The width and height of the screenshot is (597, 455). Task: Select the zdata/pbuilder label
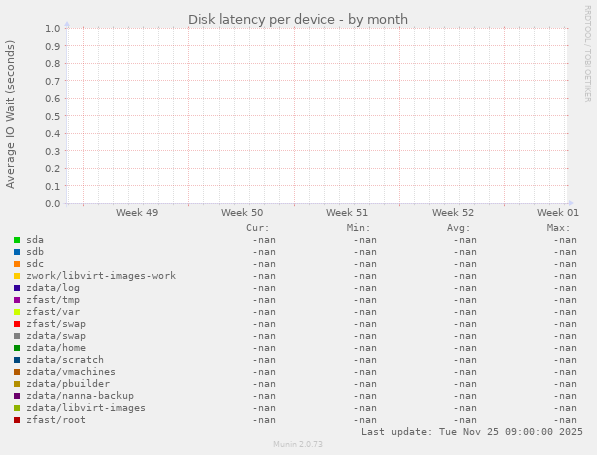tap(68, 384)
